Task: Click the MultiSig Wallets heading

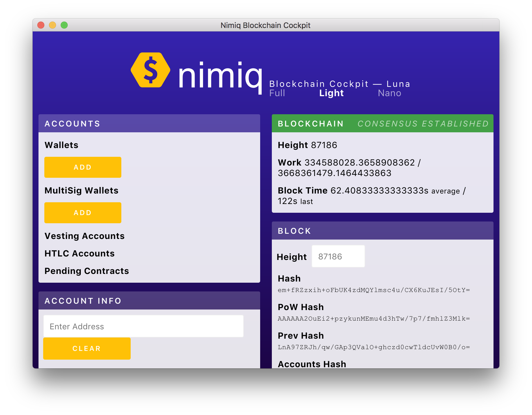Action: click(82, 191)
